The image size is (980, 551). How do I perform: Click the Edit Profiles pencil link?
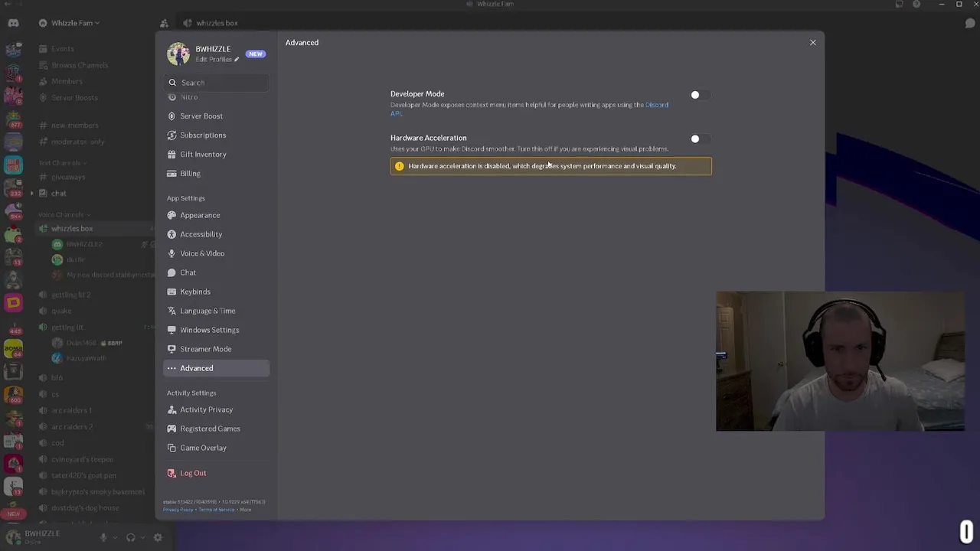(217, 59)
